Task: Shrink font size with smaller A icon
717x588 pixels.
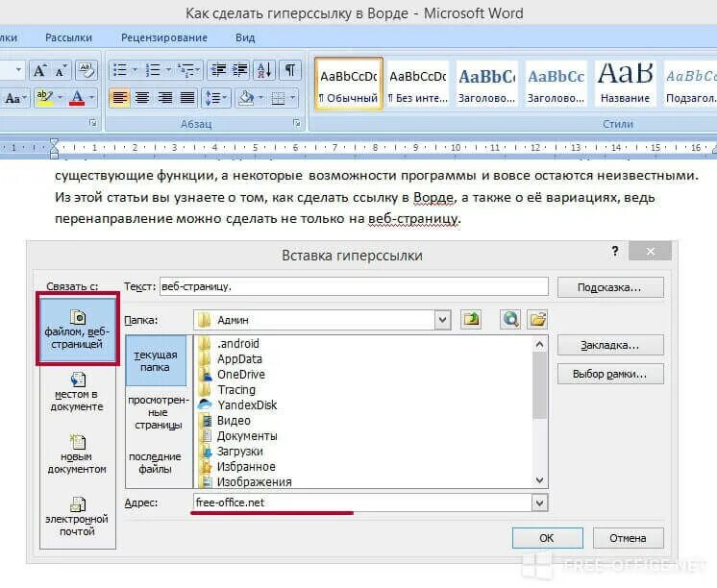Action: point(60,70)
